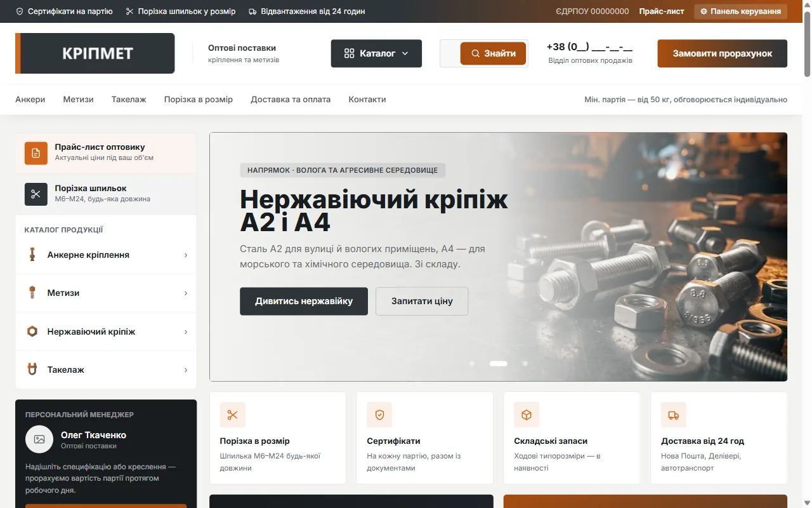
Task: Click the hex nut icon of Нержавіючий кріпіж
Action: coord(32,331)
